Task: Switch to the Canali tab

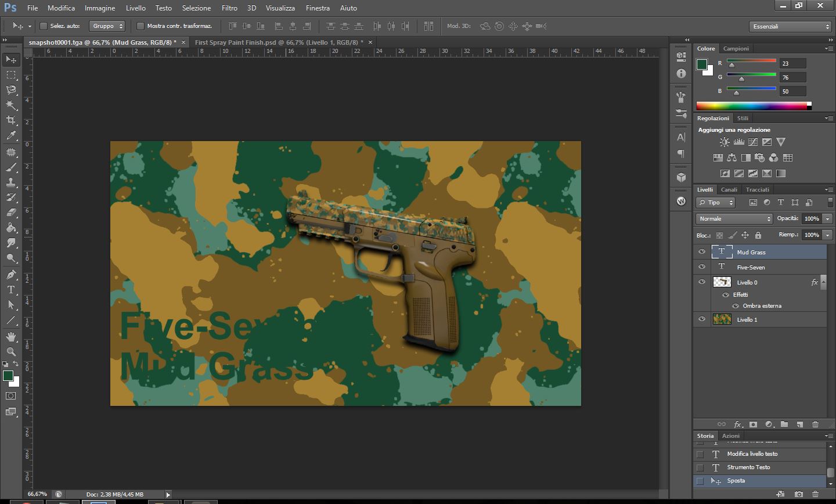Action: click(729, 190)
